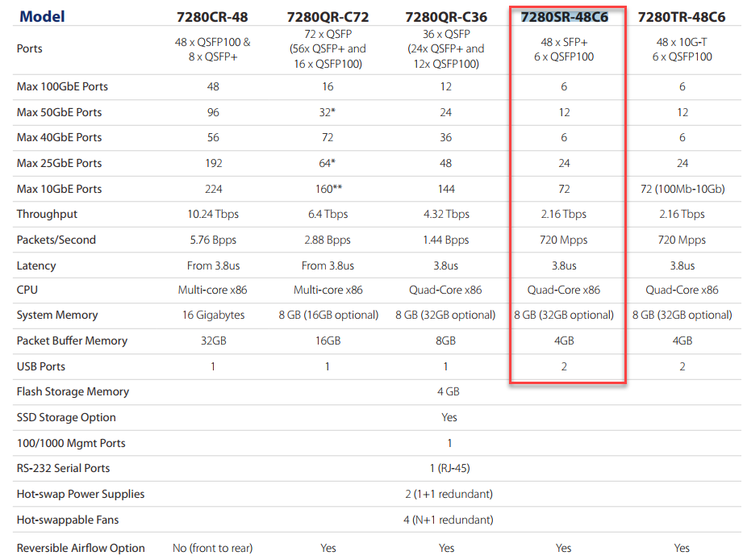Select the 7280QR-C36 column header
This screenshot has height=560, width=743.
(446, 17)
